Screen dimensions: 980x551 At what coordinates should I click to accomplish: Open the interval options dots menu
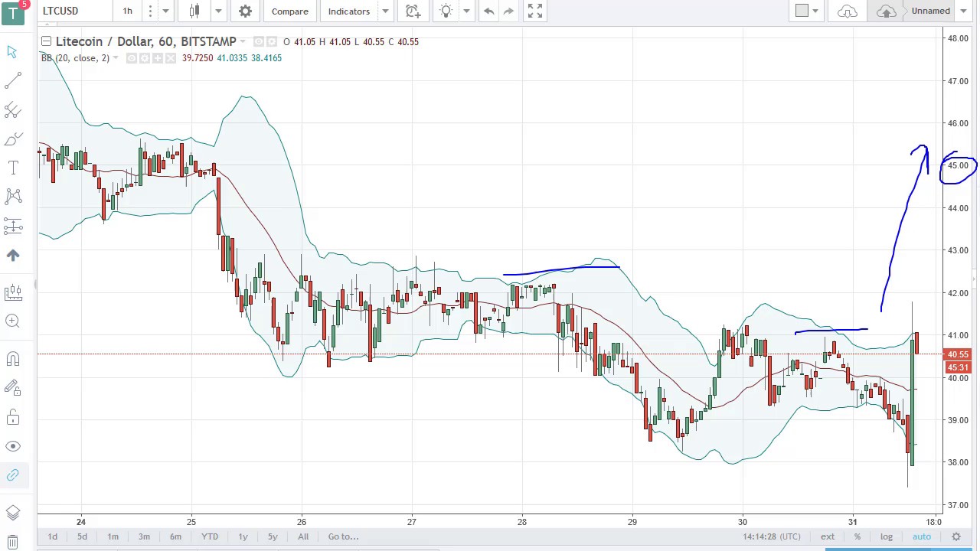coord(150,11)
